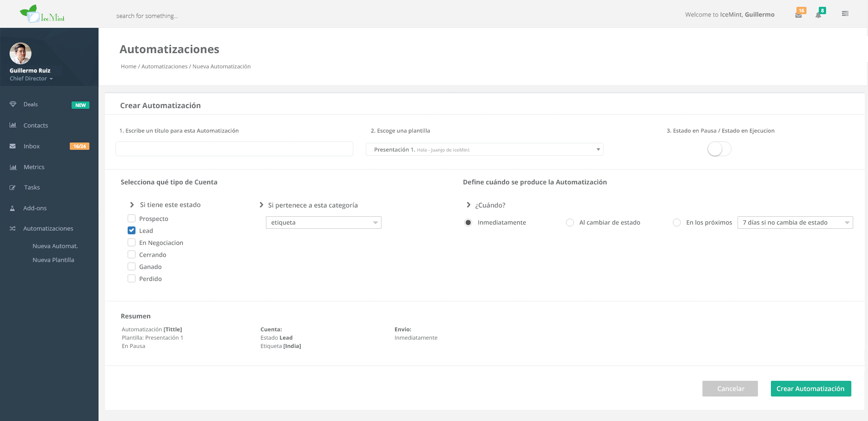The image size is (868, 421).
Task: Open the Presentación 1 template dropdown
Action: 485,149
